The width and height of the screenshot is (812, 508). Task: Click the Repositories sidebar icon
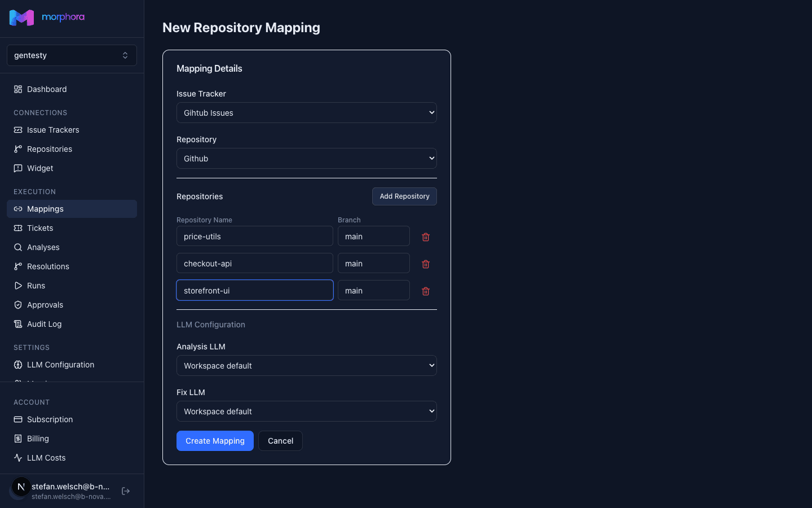pos(18,149)
